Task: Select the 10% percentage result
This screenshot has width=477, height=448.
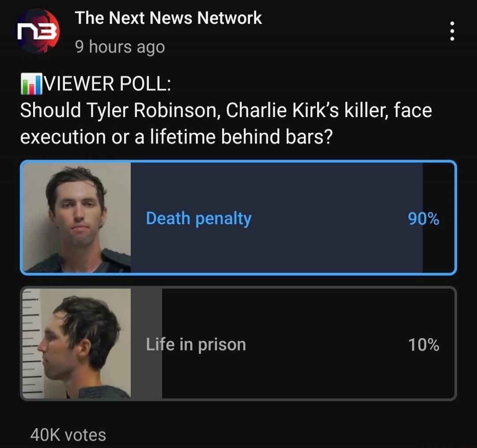Action: pos(424,345)
